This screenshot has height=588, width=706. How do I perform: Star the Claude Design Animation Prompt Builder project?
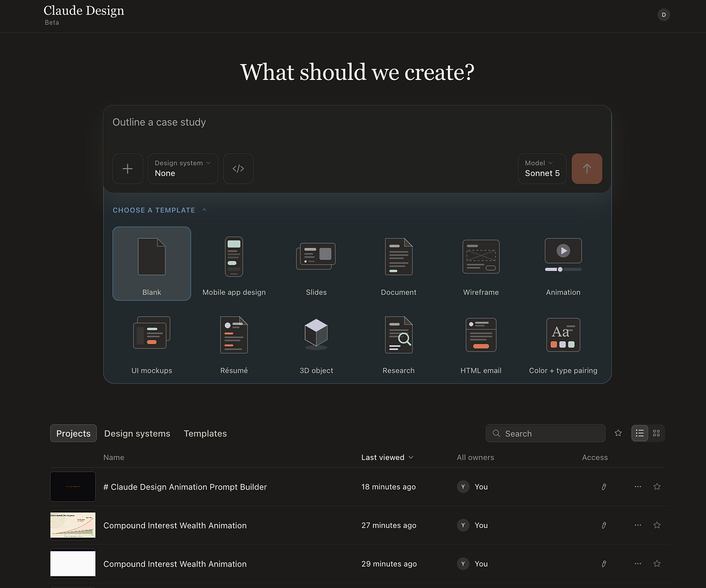[657, 487]
